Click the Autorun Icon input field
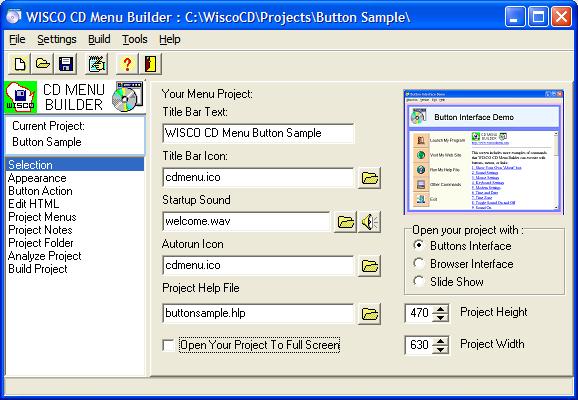578x400 pixels. [x=258, y=265]
